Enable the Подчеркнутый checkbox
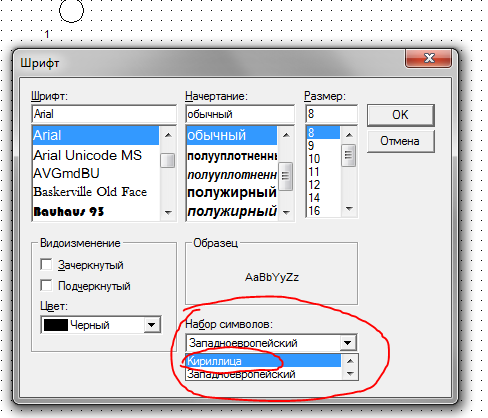This screenshot has height=418, width=488. click(46, 286)
